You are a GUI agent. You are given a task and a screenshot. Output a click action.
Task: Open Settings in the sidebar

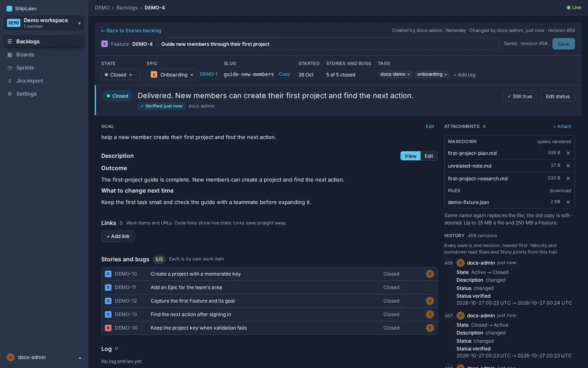pos(44,94)
